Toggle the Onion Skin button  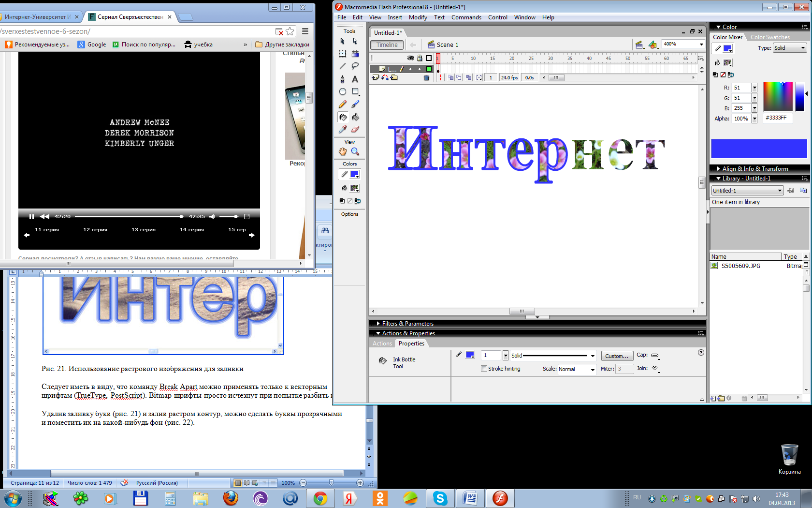tap(451, 77)
